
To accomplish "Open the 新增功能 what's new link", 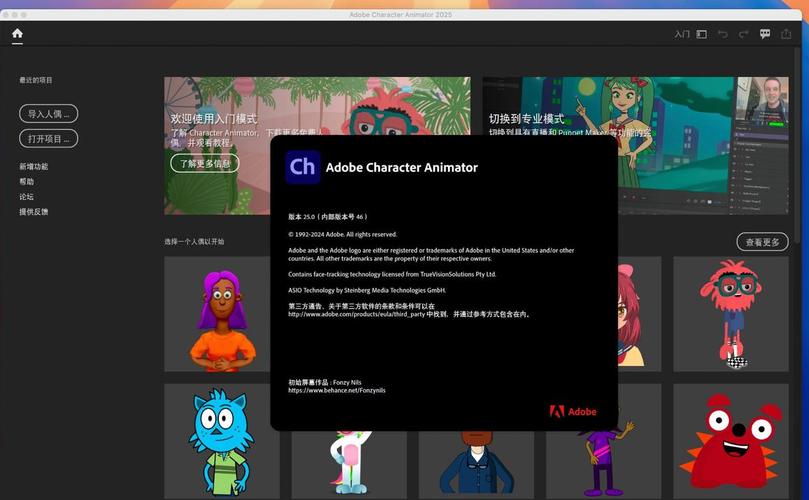I will 34,166.
